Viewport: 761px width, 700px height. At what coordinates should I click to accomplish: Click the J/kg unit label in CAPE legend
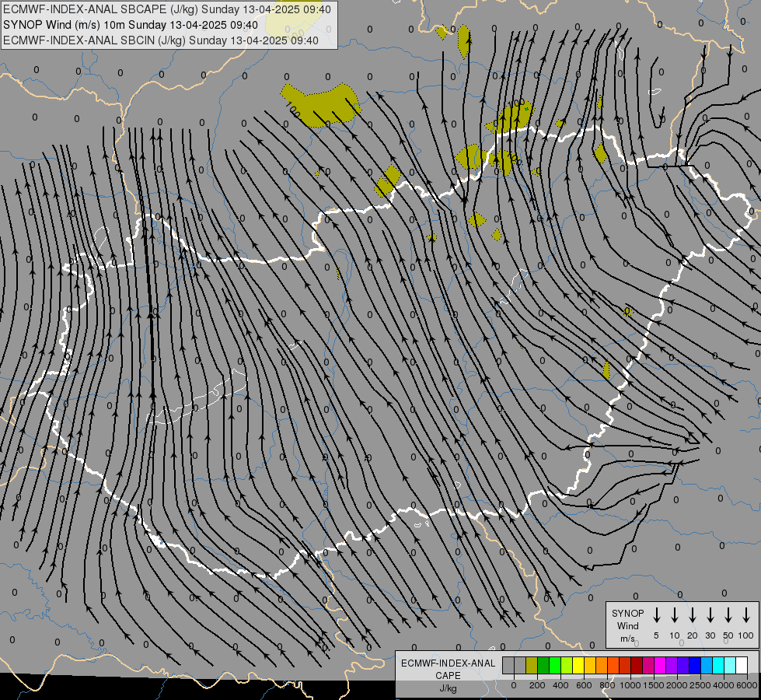(x=448, y=688)
